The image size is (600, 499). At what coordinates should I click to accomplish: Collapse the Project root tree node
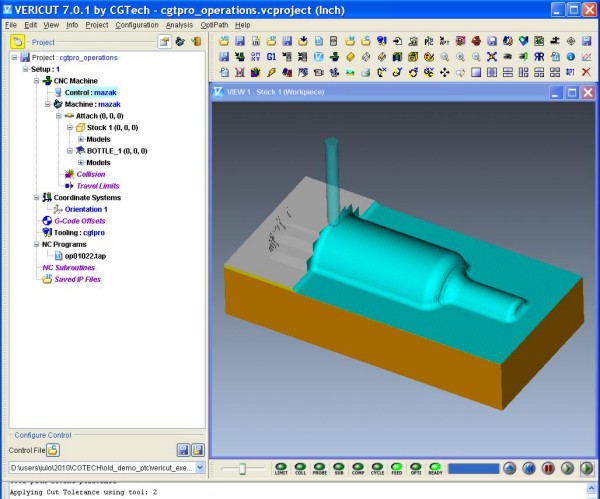14,57
